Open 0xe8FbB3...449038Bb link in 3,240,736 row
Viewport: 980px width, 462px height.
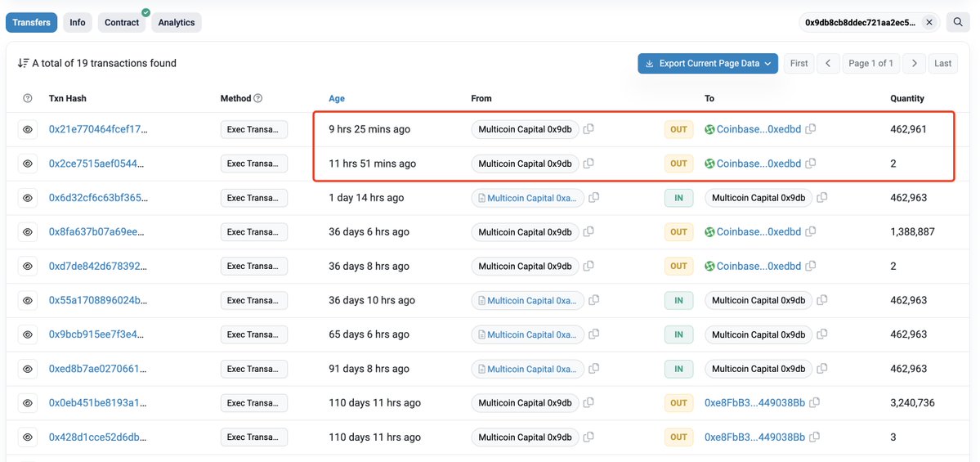755,403
